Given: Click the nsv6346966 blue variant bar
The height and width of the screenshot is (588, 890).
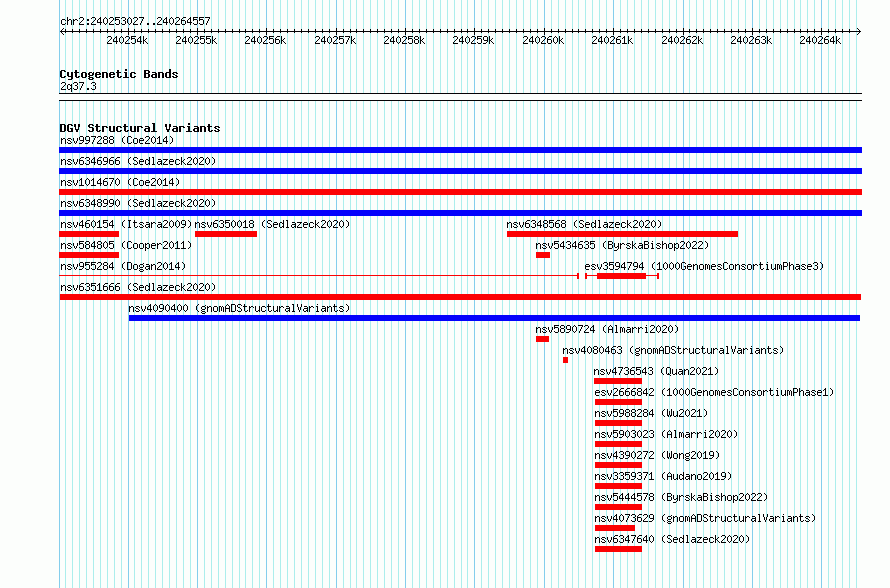Looking at the screenshot, I should (460, 171).
